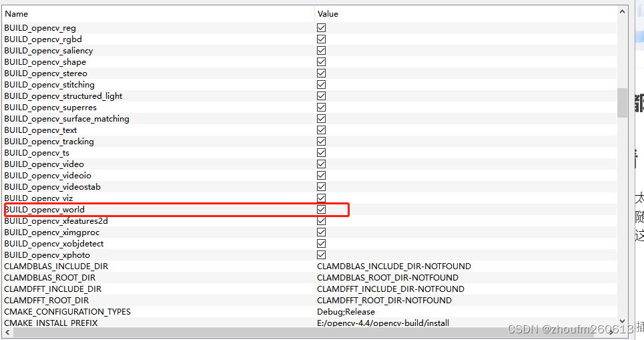The height and width of the screenshot is (340, 644).
Task: Select the BUILD_opencv_viz name entry
Action: [39, 198]
